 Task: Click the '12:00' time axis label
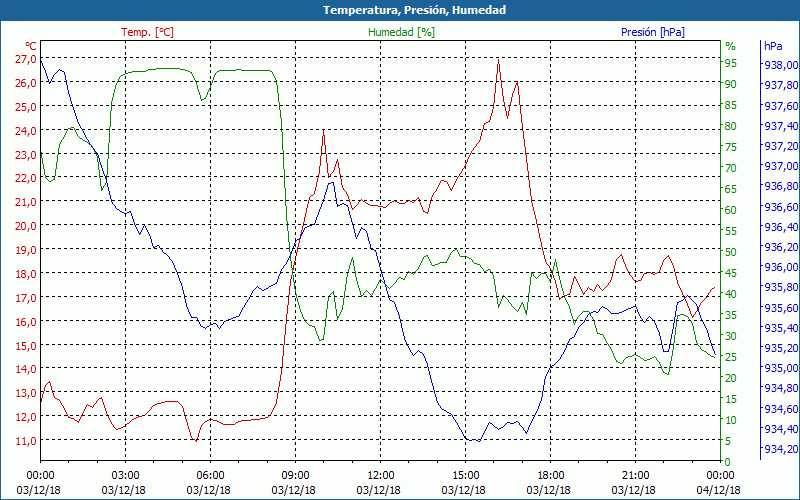tap(381, 475)
